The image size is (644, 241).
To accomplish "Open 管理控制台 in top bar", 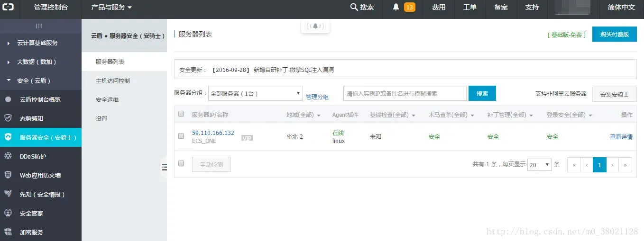I will click(51, 7).
